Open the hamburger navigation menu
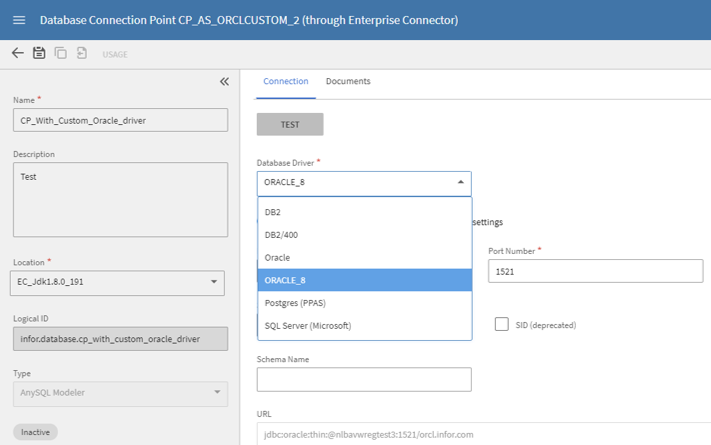Screen dimensions: 711x445 click(x=19, y=20)
